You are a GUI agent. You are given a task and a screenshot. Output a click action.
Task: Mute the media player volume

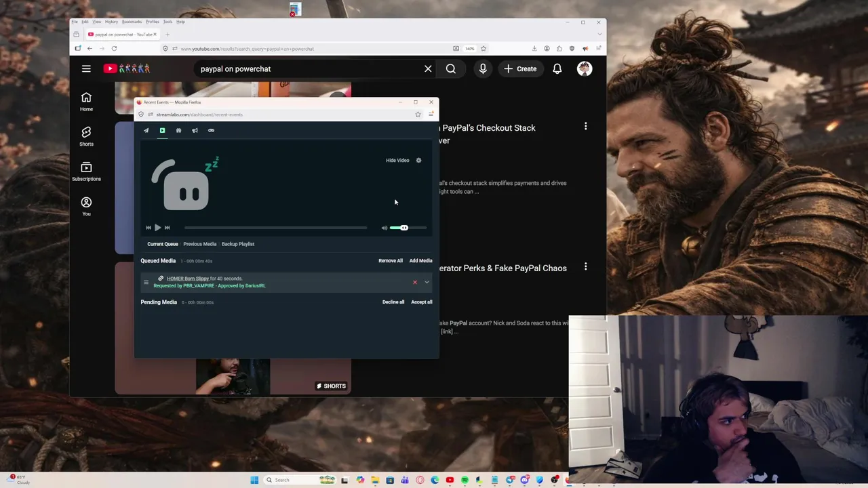[x=384, y=228]
